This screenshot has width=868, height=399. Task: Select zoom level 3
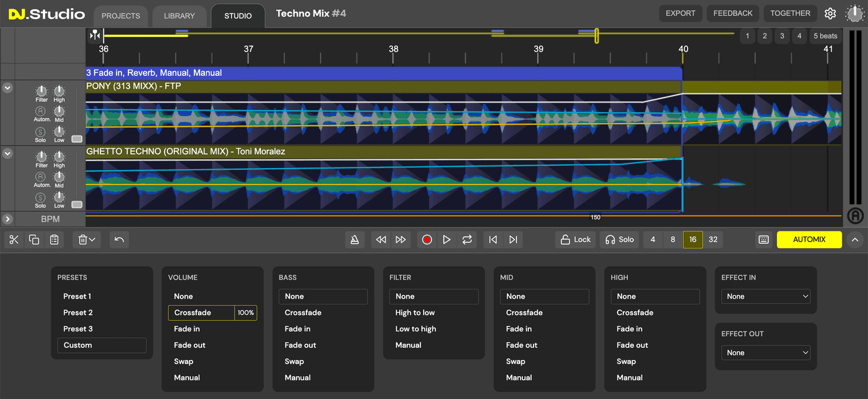782,36
